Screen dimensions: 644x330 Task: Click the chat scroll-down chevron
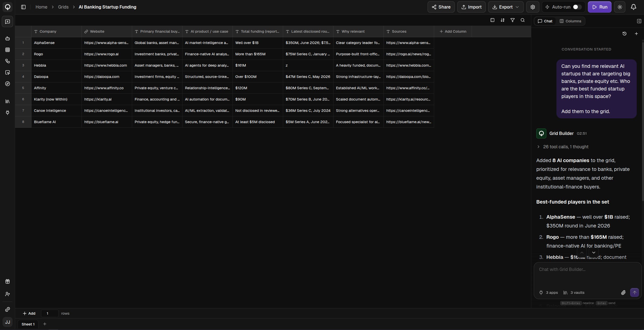click(x=593, y=252)
